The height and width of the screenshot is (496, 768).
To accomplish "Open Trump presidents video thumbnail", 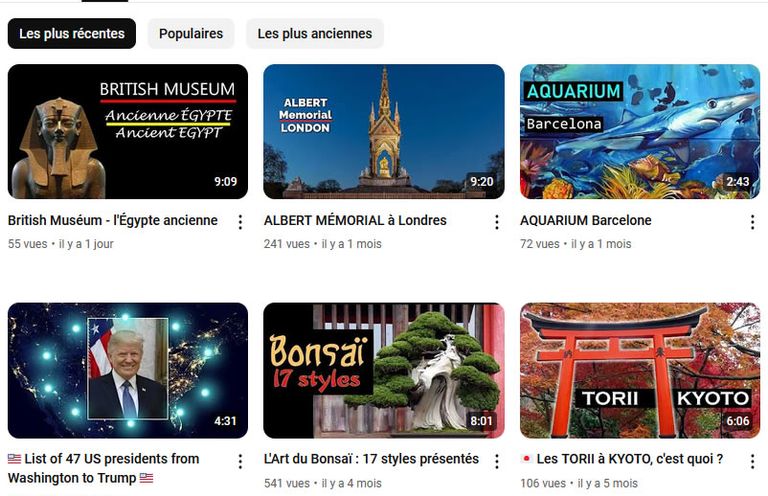I will (128, 370).
